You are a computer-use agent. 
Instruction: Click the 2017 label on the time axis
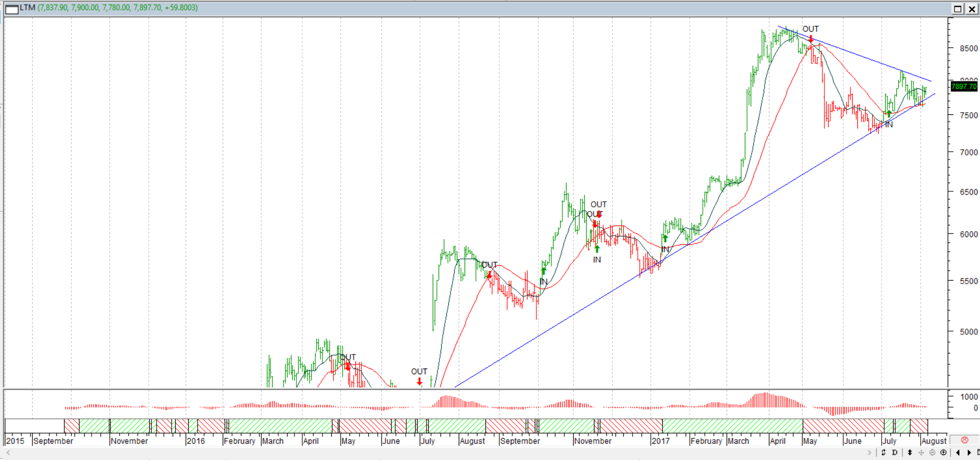coord(661,441)
